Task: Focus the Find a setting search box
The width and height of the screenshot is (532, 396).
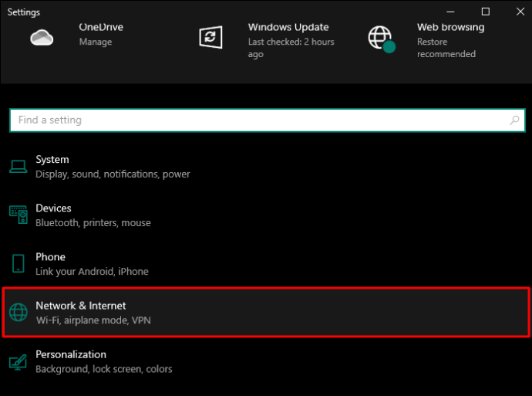Action: (x=254, y=120)
